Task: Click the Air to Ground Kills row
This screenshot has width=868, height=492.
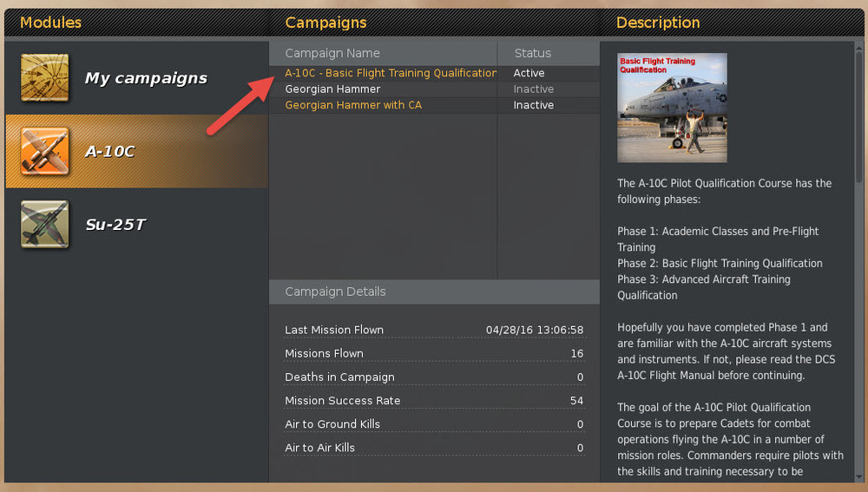Action: 434,424
